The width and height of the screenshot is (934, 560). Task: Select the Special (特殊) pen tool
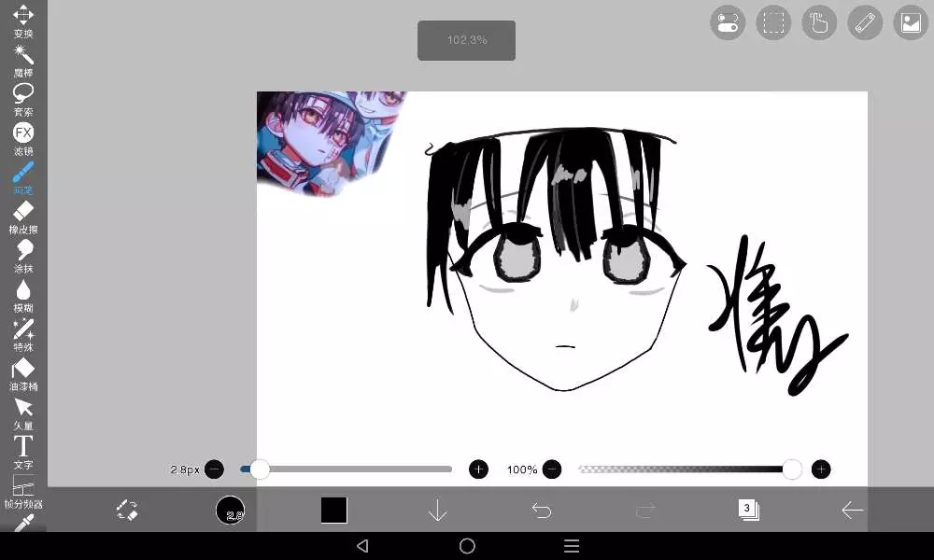23,336
